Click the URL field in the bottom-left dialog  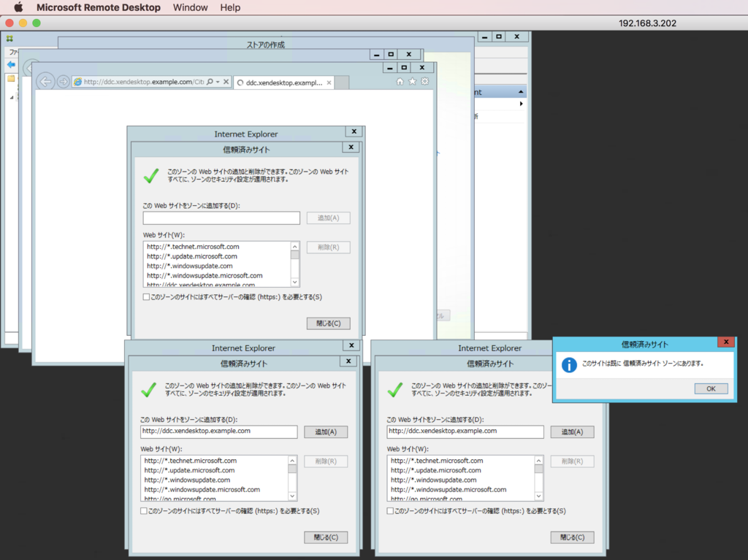pyautogui.click(x=219, y=431)
